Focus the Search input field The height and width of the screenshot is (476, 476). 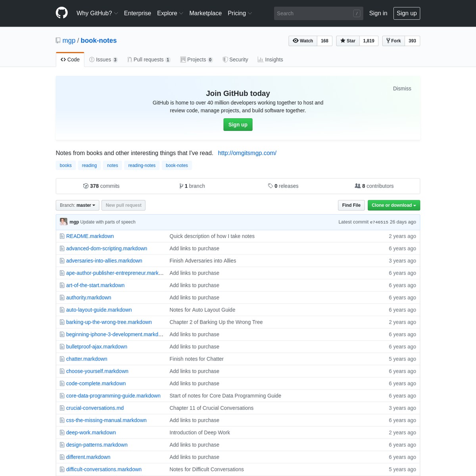[318, 13]
